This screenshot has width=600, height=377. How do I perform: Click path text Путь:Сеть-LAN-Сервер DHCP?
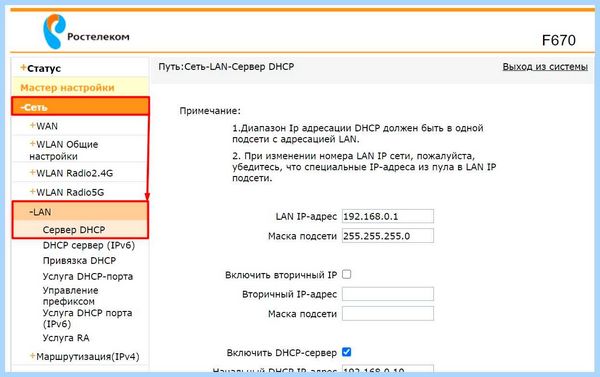click(226, 67)
